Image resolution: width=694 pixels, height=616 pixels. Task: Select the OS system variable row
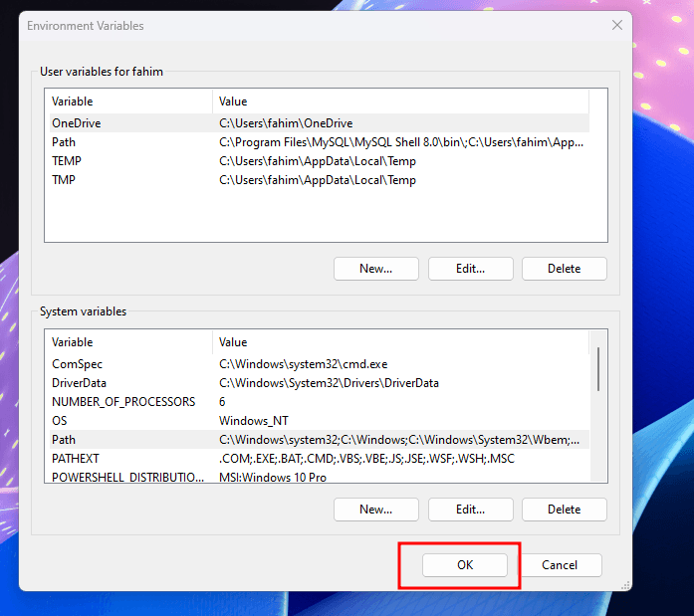point(319,421)
